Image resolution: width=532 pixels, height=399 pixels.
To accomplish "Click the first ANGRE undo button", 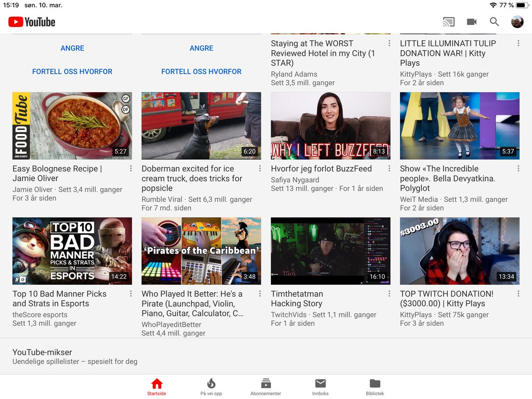I will click(x=72, y=48).
